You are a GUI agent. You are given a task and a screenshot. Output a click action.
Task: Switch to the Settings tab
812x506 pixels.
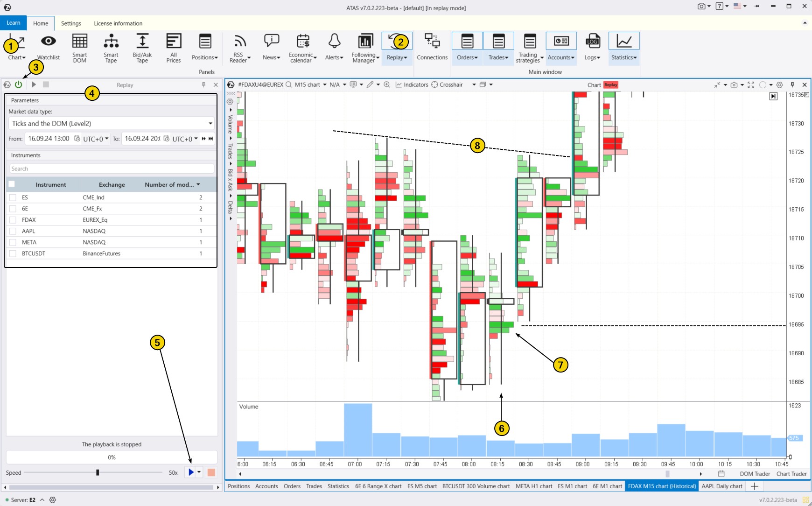click(x=71, y=23)
